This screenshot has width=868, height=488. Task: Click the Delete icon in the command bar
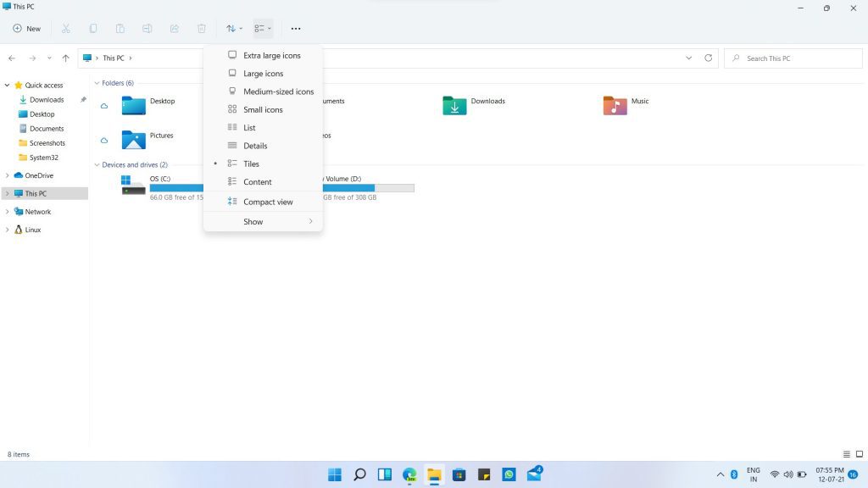[201, 28]
